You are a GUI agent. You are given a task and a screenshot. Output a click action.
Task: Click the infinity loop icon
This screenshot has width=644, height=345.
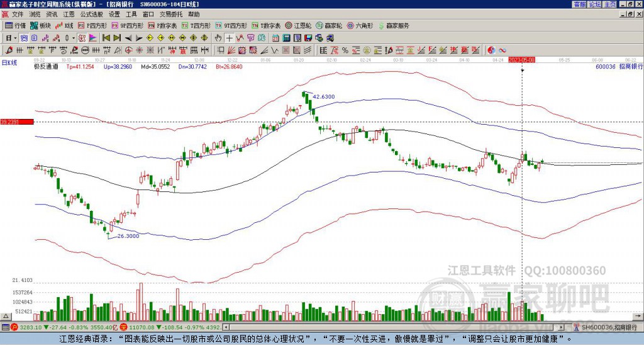[x=502, y=50]
